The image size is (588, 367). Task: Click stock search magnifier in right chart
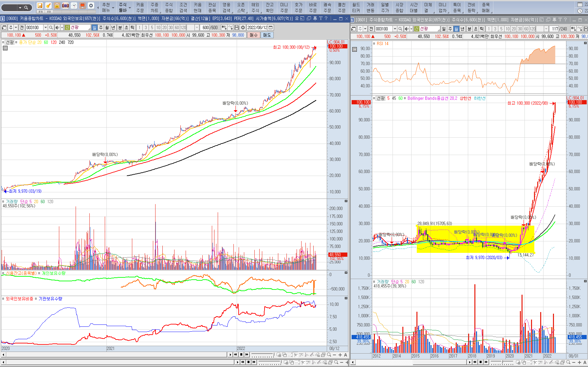[x=400, y=29]
